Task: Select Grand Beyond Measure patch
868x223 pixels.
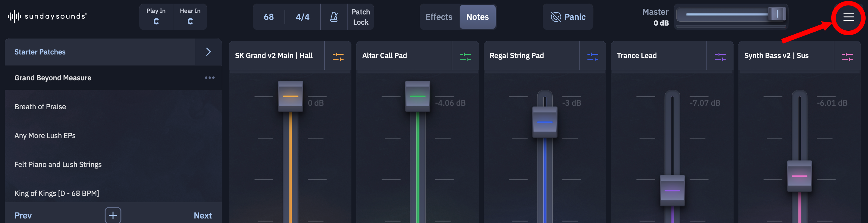Action: pos(113,78)
